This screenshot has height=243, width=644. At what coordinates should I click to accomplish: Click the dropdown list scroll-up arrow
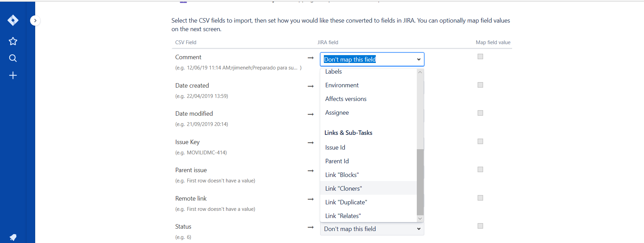420,72
